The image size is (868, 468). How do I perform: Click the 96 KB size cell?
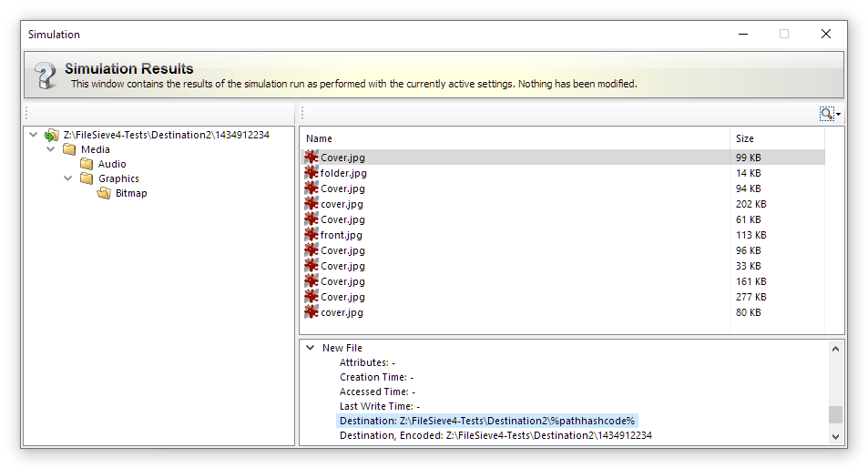click(x=749, y=250)
